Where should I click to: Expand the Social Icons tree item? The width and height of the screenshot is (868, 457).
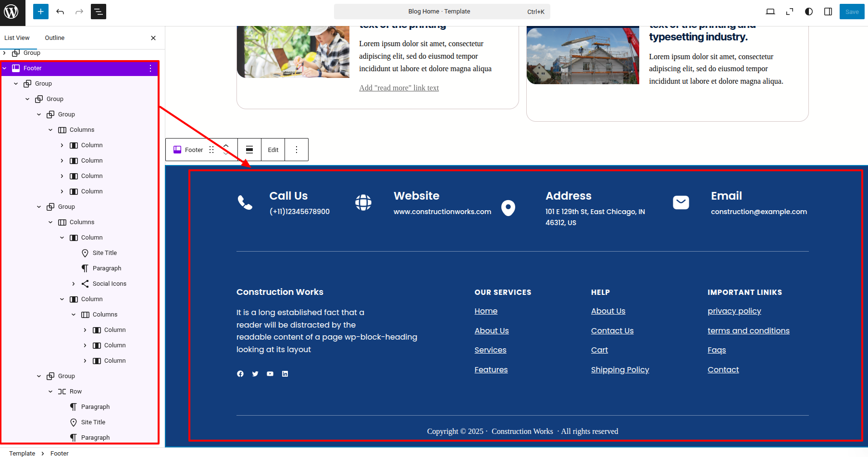[74, 284]
